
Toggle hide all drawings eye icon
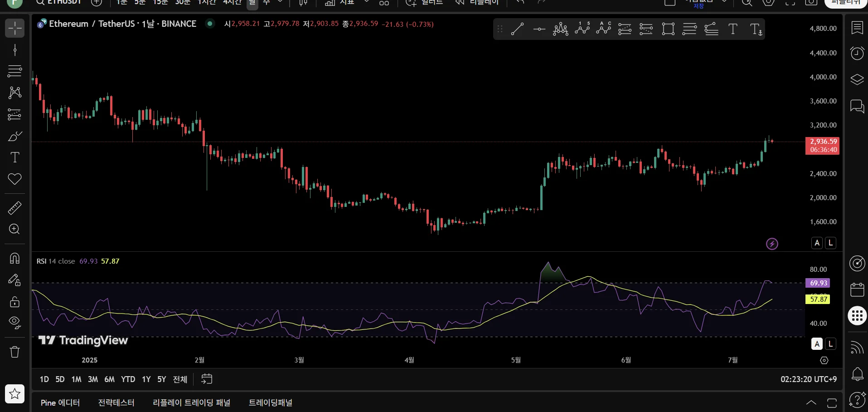(x=15, y=323)
